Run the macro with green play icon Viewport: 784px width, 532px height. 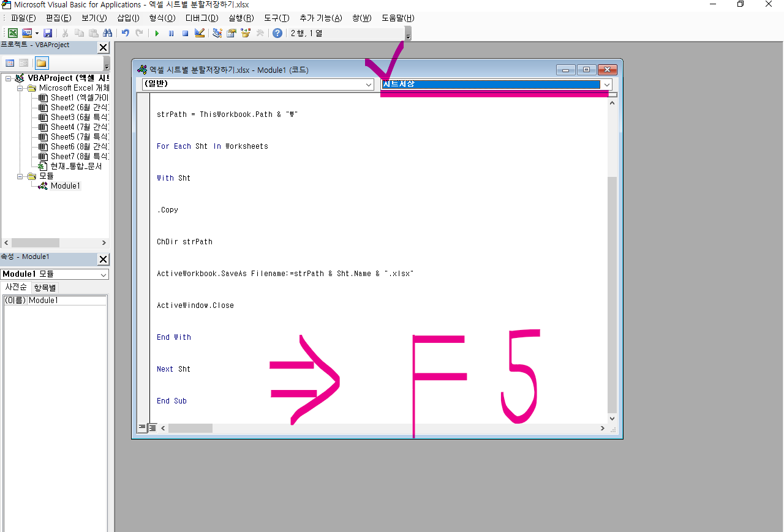click(x=157, y=33)
